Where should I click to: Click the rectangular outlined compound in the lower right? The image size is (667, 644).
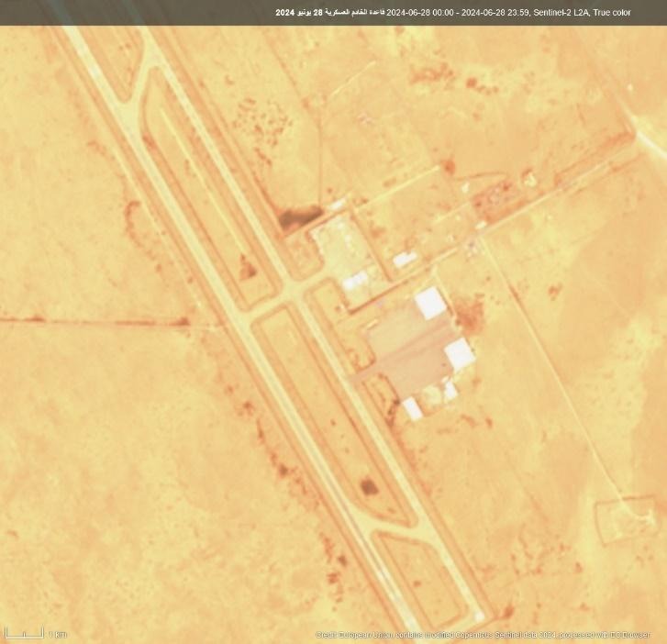tap(626, 516)
